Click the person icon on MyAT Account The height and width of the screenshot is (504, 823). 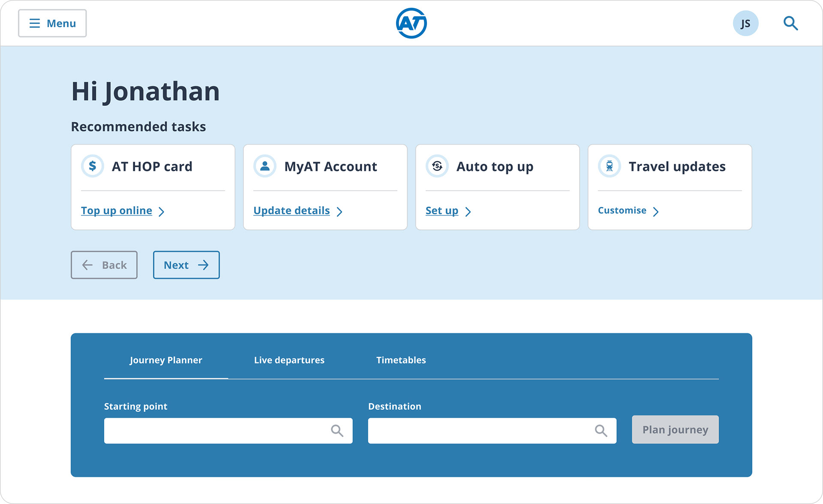pos(265,166)
